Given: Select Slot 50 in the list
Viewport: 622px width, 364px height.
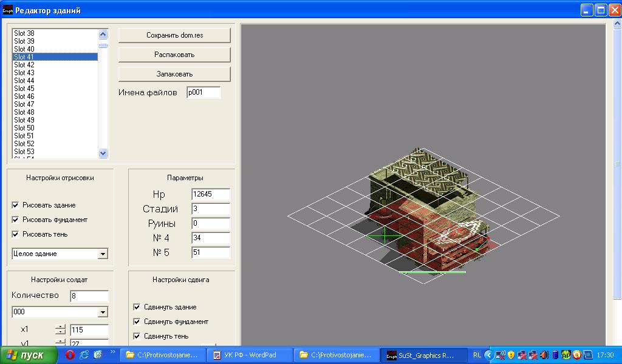Looking at the screenshot, I should pyautogui.click(x=55, y=129).
